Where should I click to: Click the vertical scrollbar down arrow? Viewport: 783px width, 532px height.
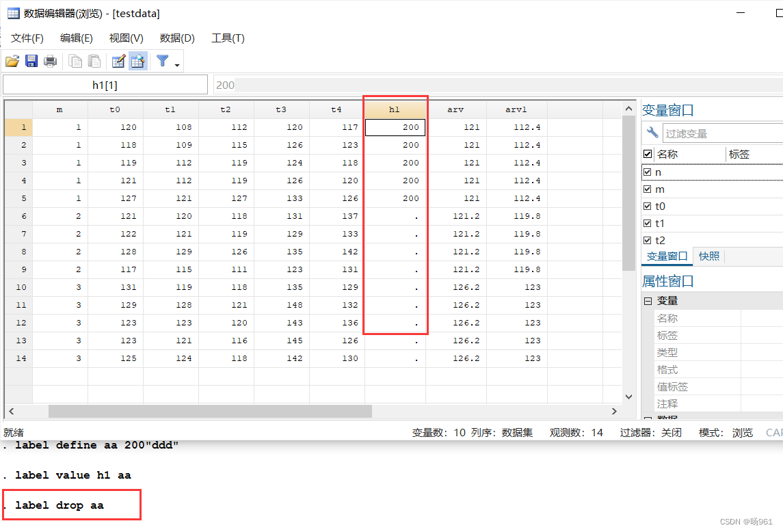628,397
